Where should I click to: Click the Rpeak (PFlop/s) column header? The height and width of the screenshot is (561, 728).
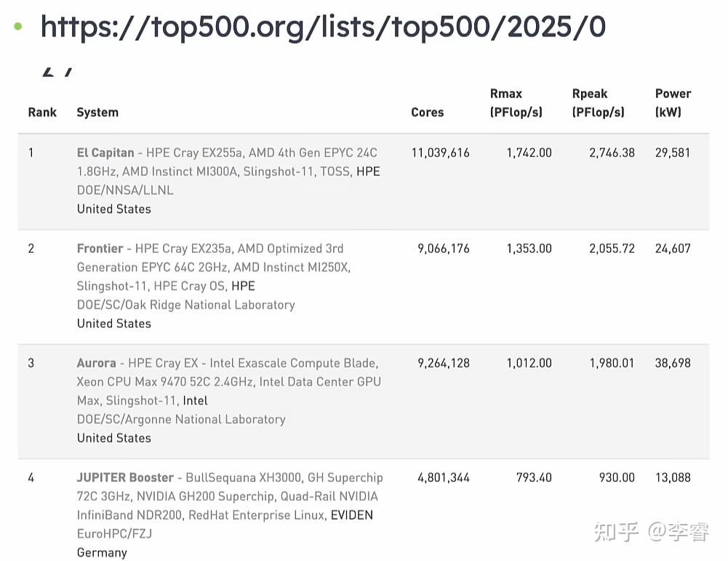(x=598, y=102)
